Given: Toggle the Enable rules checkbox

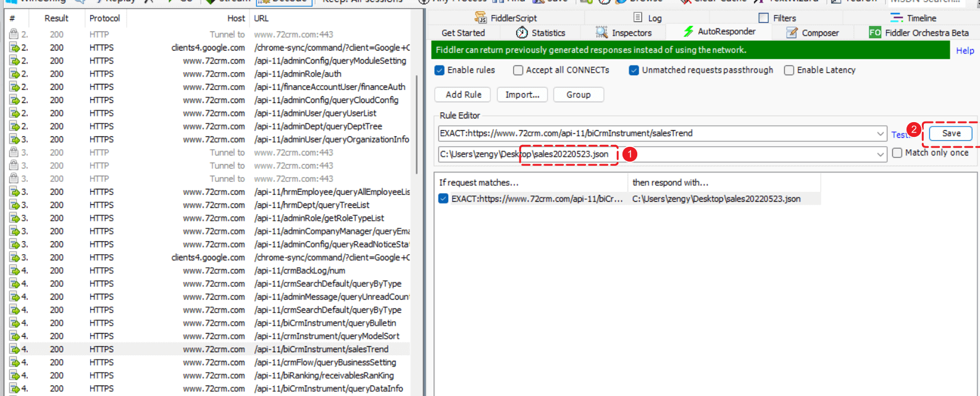Looking at the screenshot, I should (x=440, y=70).
